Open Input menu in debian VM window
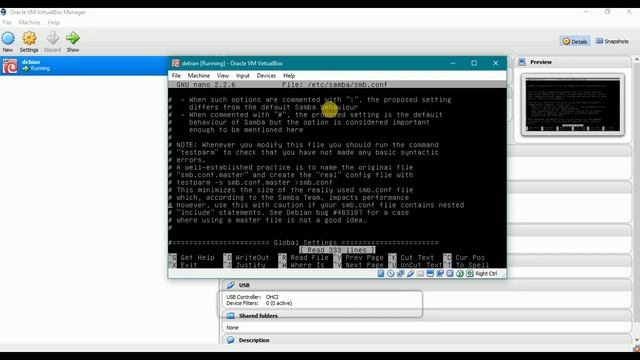Screen dimensions: 640x360 point(242,76)
